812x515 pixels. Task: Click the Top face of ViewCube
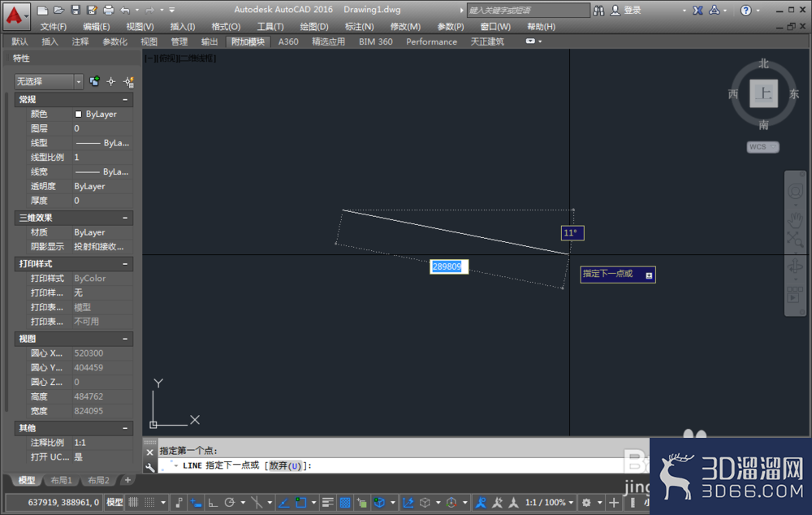[764, 93]
